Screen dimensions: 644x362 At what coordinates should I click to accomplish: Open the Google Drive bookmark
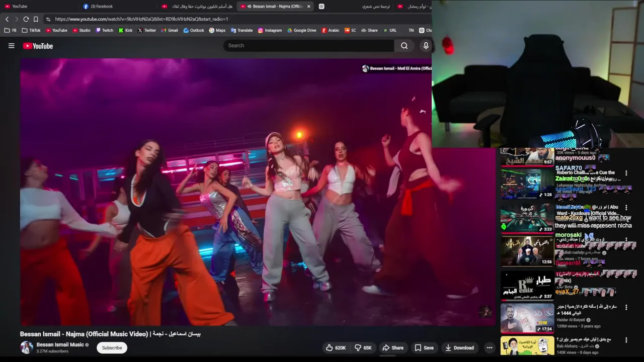(x=301, y=30)
